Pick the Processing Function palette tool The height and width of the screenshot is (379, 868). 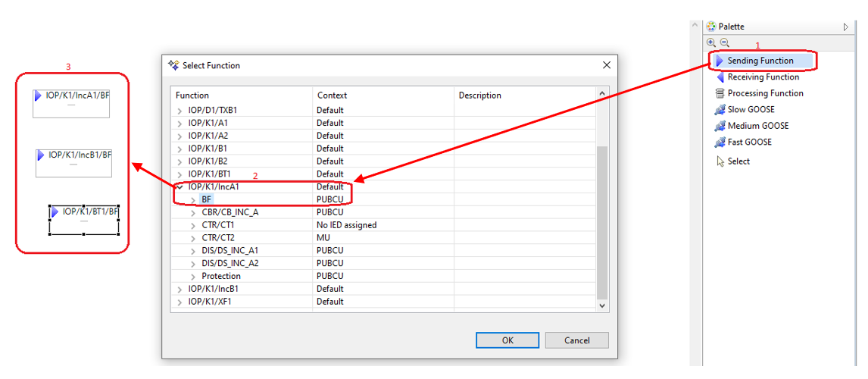765,93
